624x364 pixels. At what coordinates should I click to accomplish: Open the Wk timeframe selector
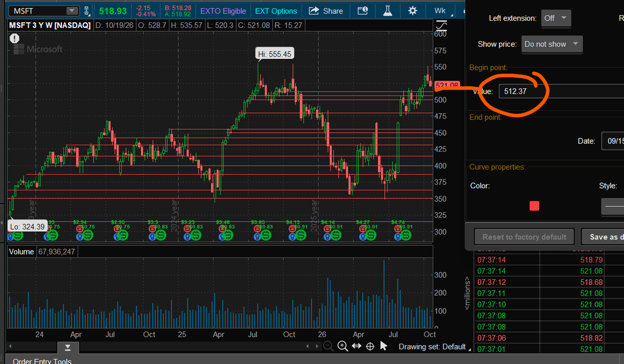point(440,11)
